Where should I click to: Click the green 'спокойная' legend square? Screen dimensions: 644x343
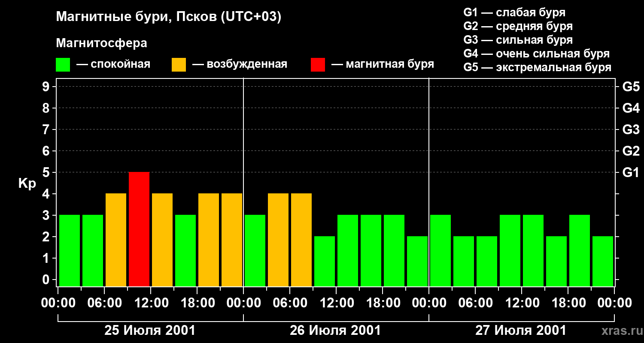pos(63,65)
